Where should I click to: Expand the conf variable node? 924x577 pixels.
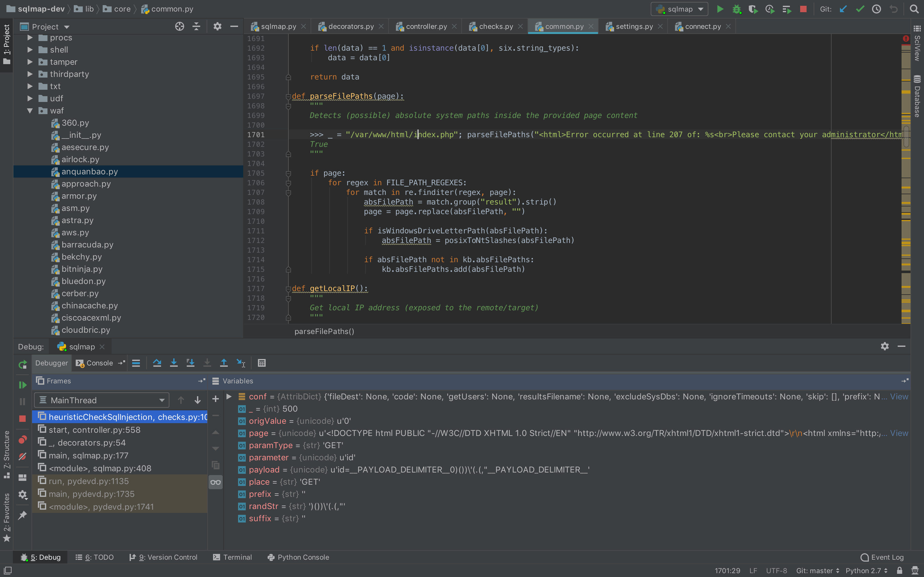[229, 397]
